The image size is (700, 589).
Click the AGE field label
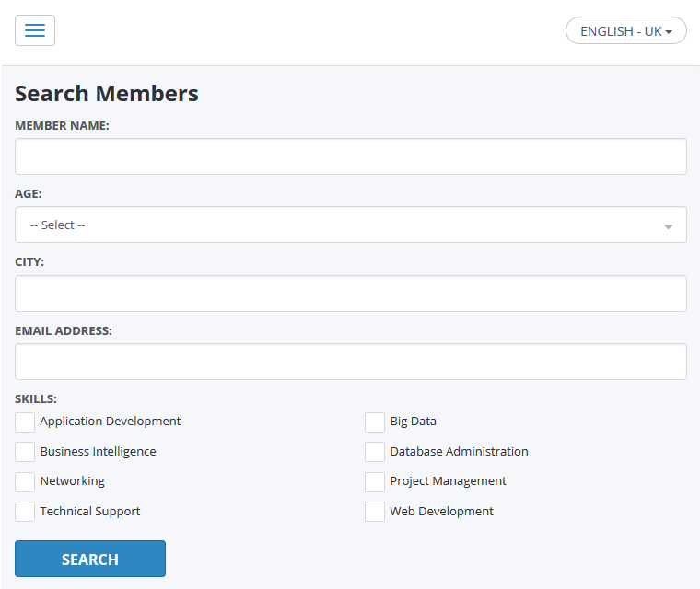coord(29,193)
